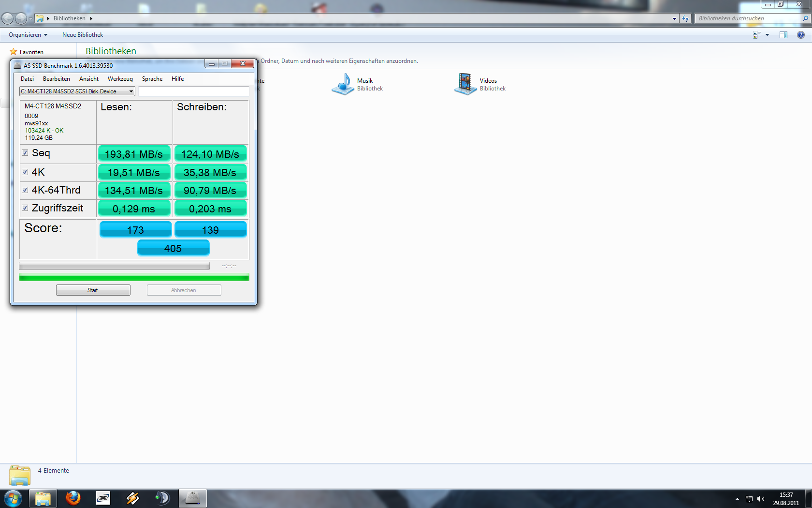The height and width of the screenshot is (508, 812).
Task: Click the 4K write result 35,38 MB/s
Action: [x=211, y=172]
